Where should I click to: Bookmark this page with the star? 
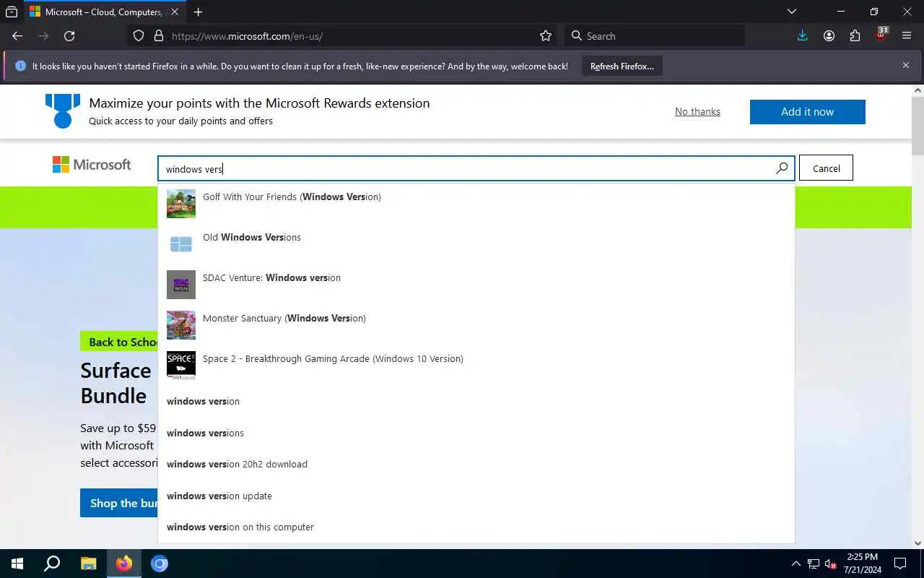[546, 36]
